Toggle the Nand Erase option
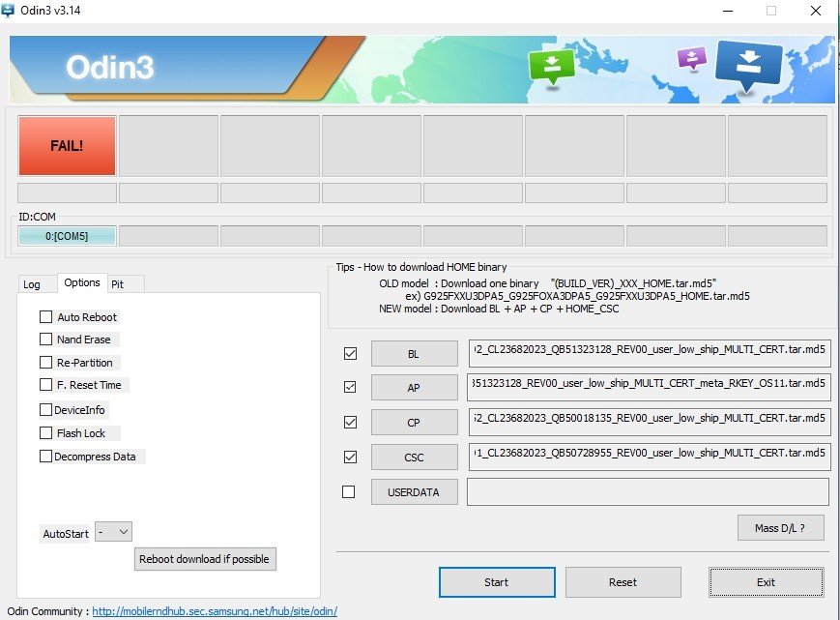Viewport: 840px width, 620px height. click(x=46, y=340)
